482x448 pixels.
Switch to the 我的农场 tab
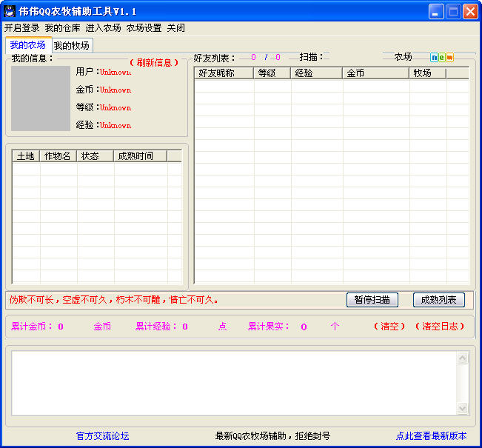point(28,45)
